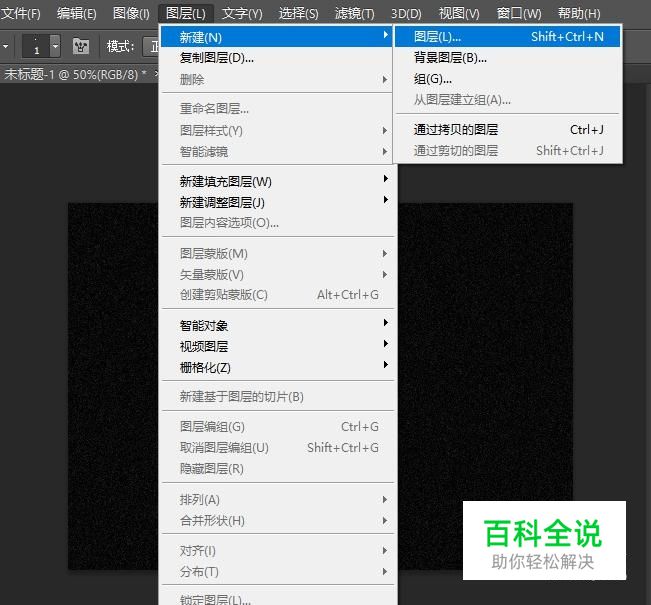
Task: Click 创建剪贴蒙版(C) entry
Action: pyautogui.click(x=277, y=295)
